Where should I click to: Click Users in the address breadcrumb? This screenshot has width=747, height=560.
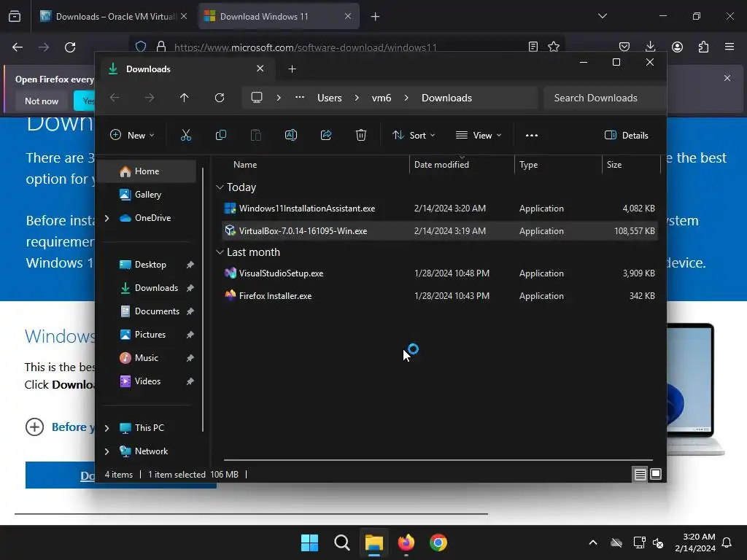coord(330,98)
